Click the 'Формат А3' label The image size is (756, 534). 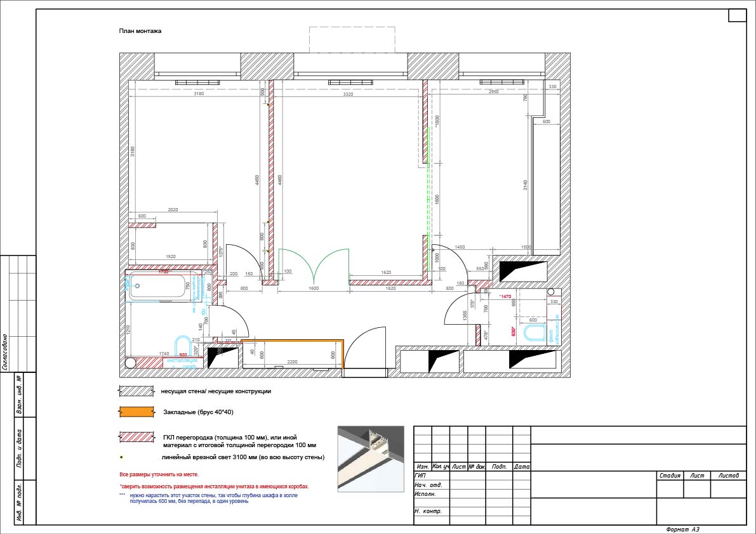[x=682, y=530]
